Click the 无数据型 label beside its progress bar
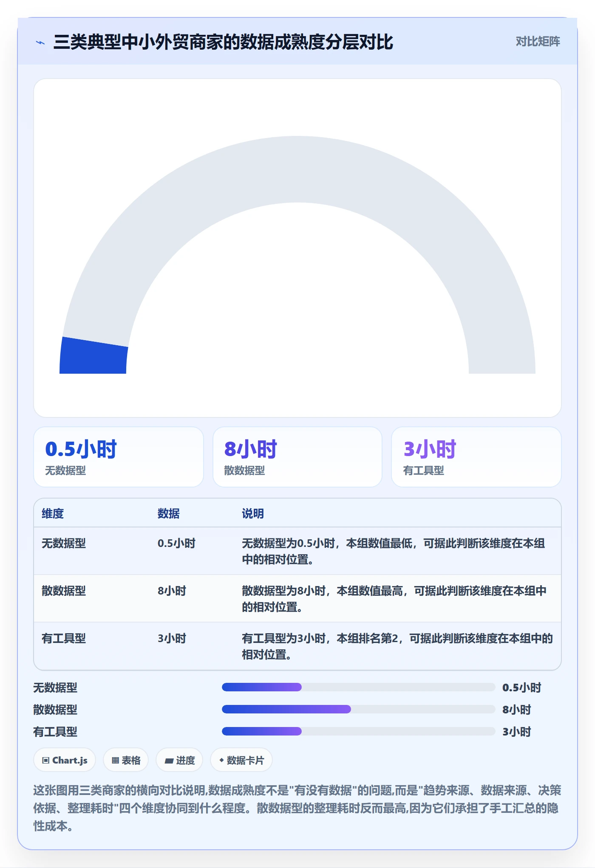 click(x=55, y=688)
